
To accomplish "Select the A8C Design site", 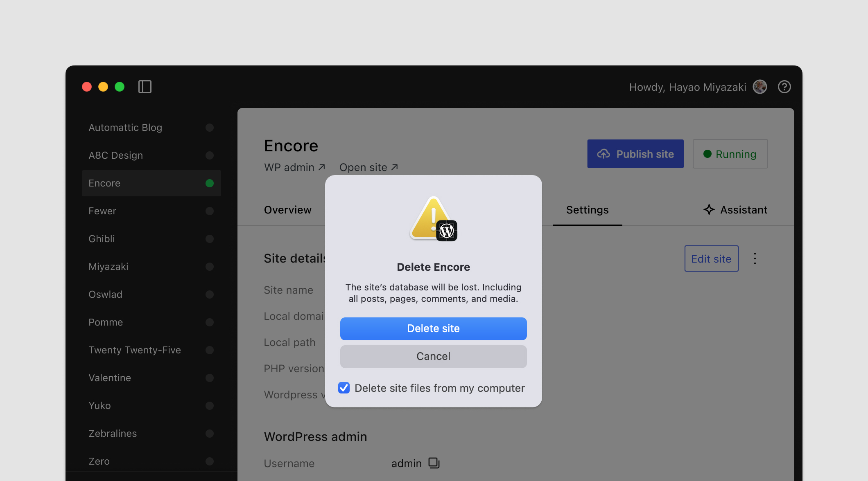I will point(151,155).
